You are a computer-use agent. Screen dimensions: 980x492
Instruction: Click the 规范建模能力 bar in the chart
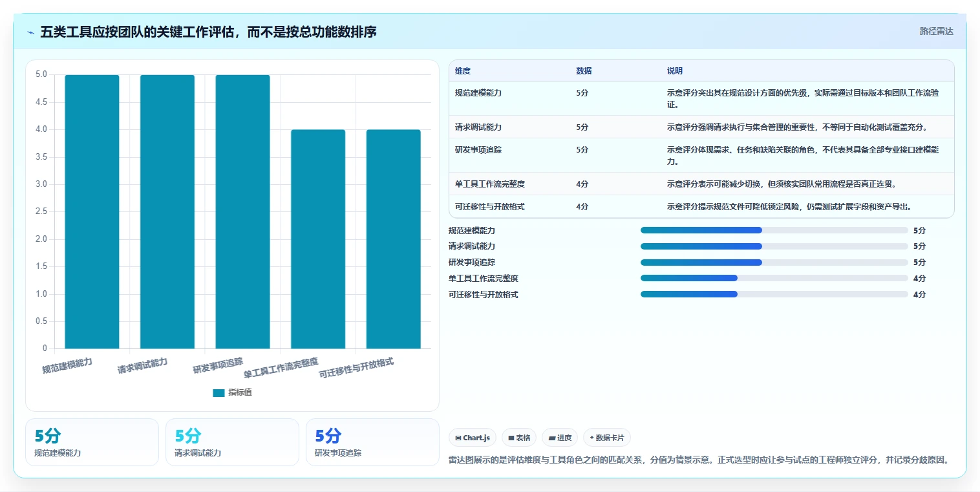92,212
